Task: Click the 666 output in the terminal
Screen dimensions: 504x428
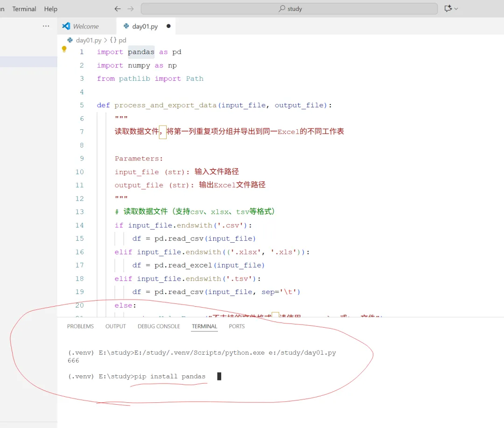Action: (x=73, y=360)
